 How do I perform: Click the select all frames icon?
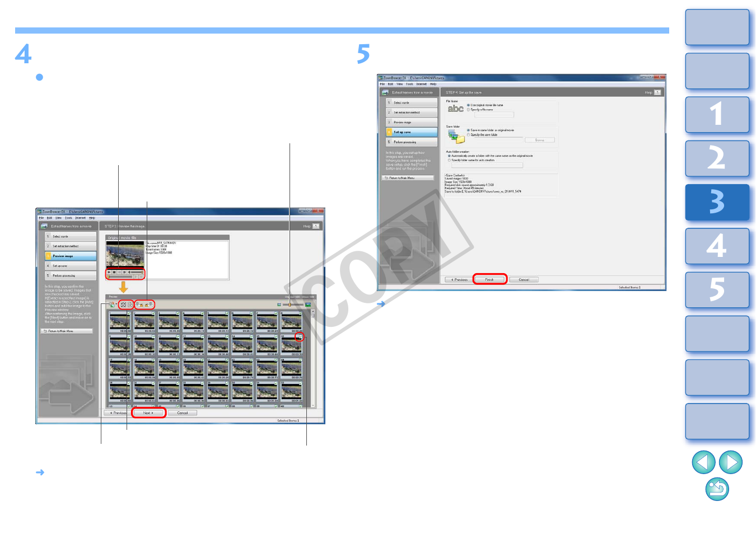click(x=123, y=305)
